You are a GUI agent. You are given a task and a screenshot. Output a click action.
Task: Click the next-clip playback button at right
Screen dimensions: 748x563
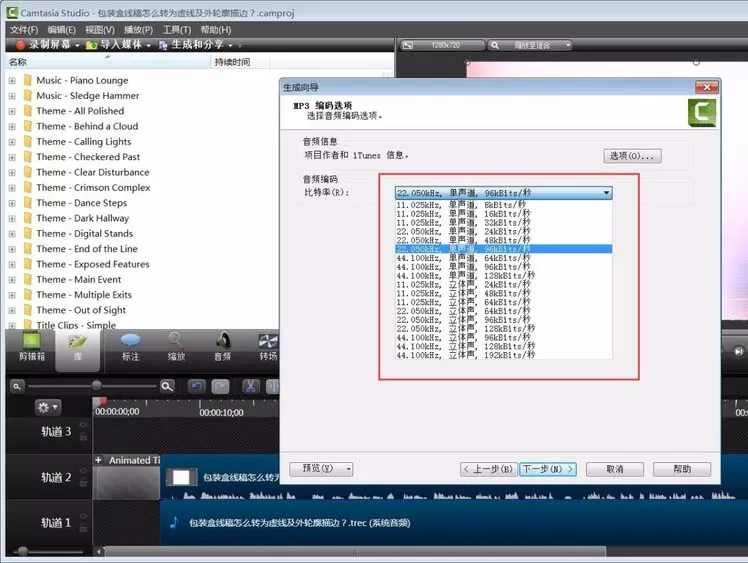[738, 351]
